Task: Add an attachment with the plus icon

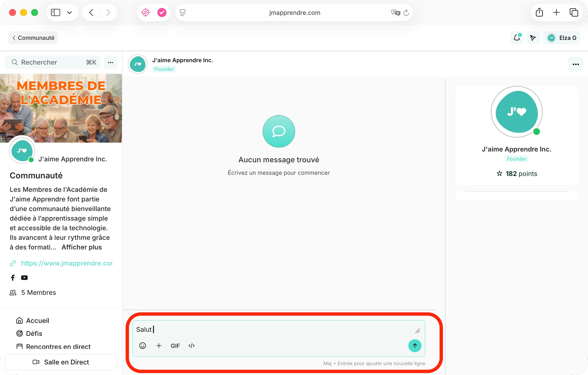Action: point(159,345)
